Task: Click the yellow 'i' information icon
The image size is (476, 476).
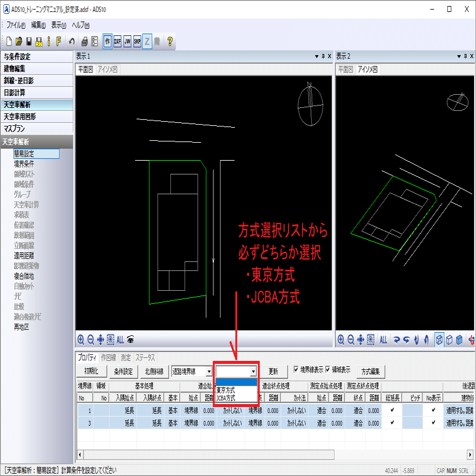Action: tap(49, 41)
